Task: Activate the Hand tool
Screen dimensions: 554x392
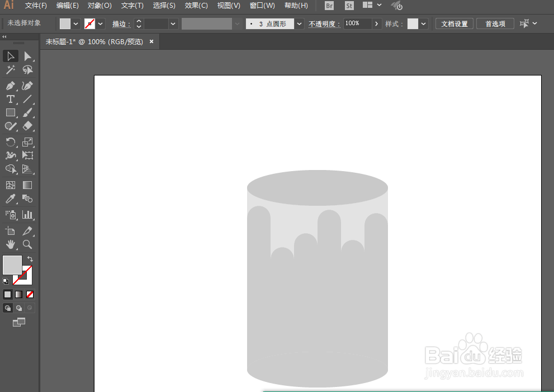Action: pyautogui.click(x=10, y=244)
